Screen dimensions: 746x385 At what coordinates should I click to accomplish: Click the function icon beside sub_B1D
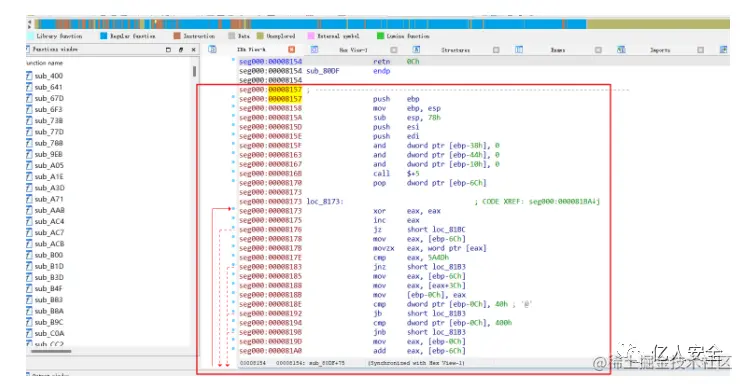(x=29, y=266)
